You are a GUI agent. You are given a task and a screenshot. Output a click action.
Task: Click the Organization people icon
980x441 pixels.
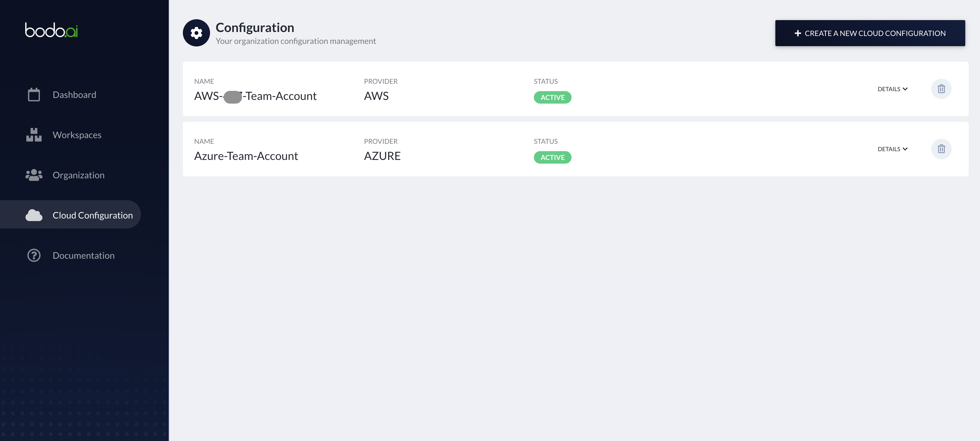34,175
